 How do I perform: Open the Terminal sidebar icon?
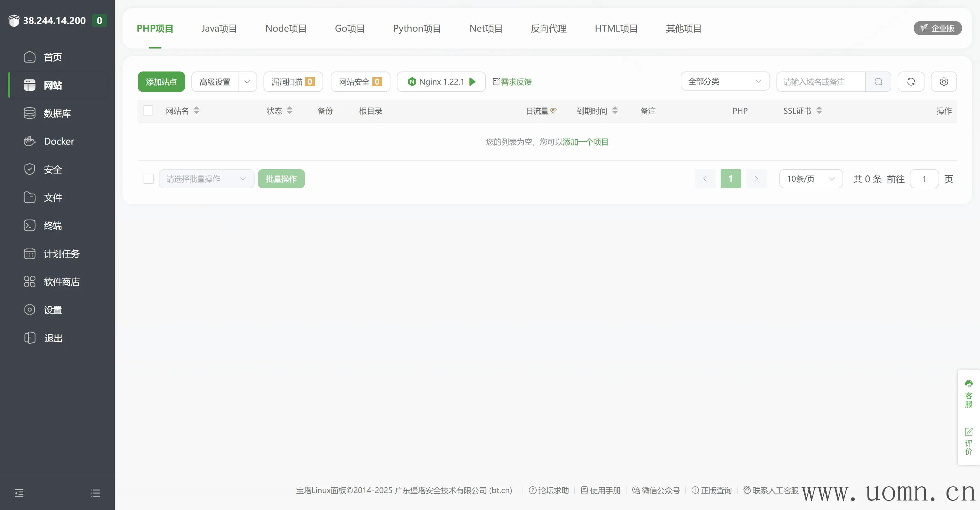coord(30,225)
